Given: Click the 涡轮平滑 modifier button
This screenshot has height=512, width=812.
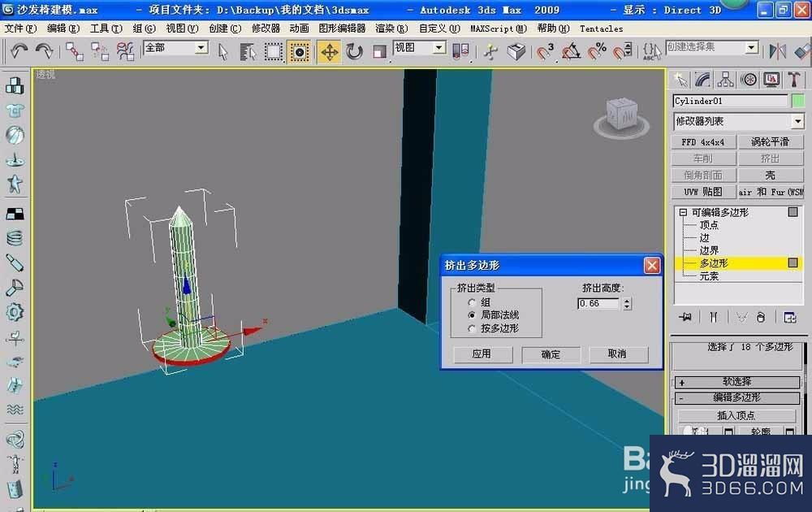Looking at the screenshot, I should pos(771,142).
